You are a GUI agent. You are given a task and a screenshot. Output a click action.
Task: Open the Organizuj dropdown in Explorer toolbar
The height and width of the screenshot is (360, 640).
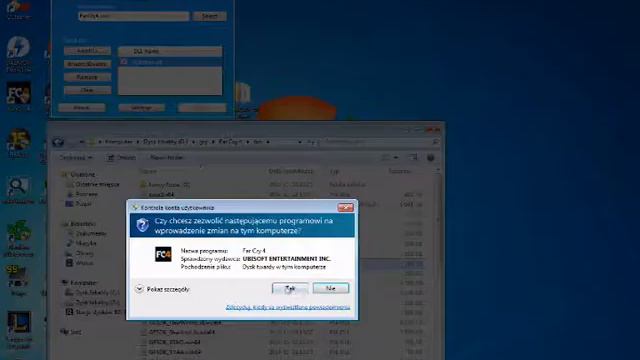click(76, 157)
